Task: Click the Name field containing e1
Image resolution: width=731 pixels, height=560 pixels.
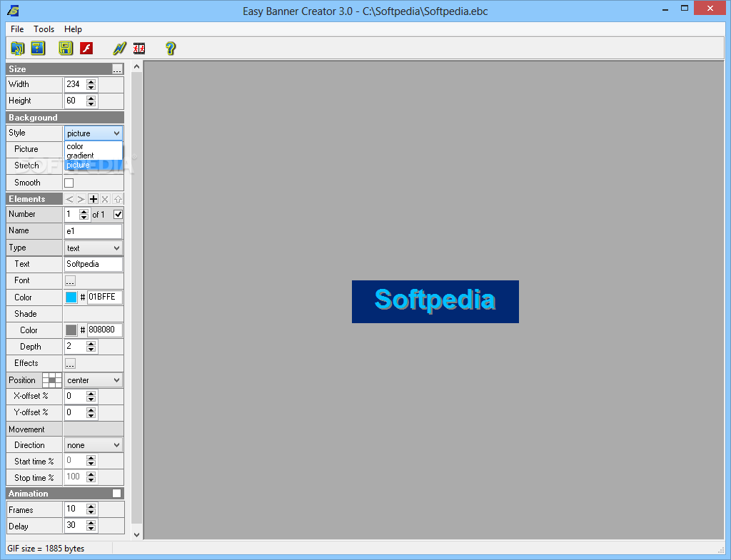Action: click(x=94, y=231)
